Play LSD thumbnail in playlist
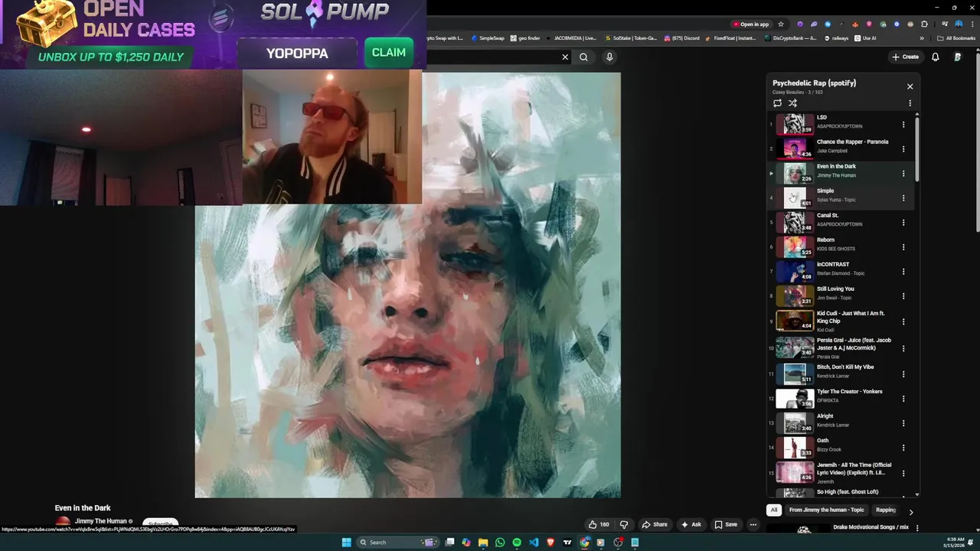 (795, 124)
